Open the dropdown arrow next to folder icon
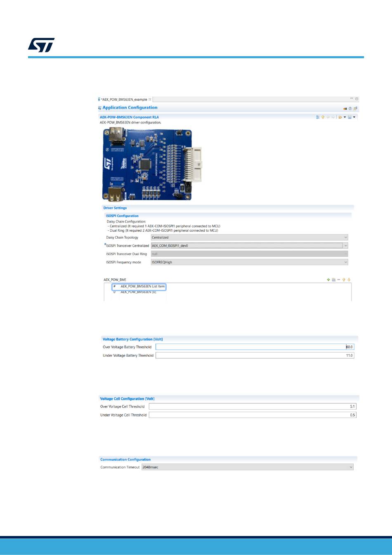This screenshot has width=392, height=555. point(345,117)
